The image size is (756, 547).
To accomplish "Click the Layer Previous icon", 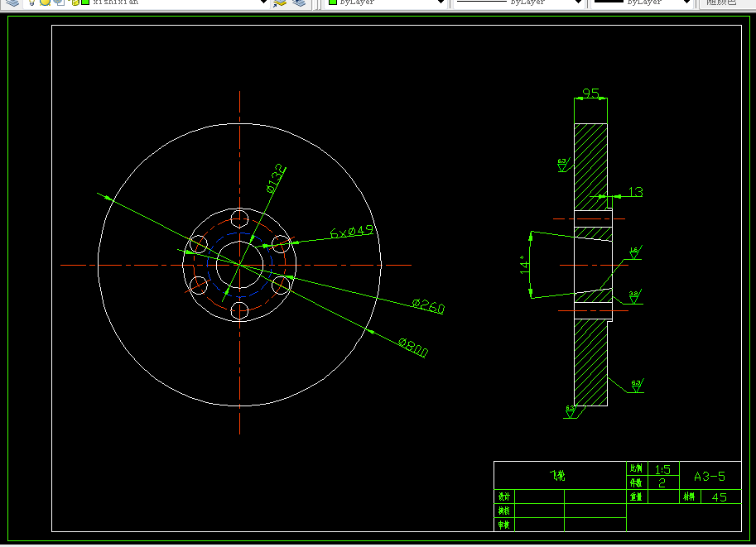I will [x=299, y=2].
